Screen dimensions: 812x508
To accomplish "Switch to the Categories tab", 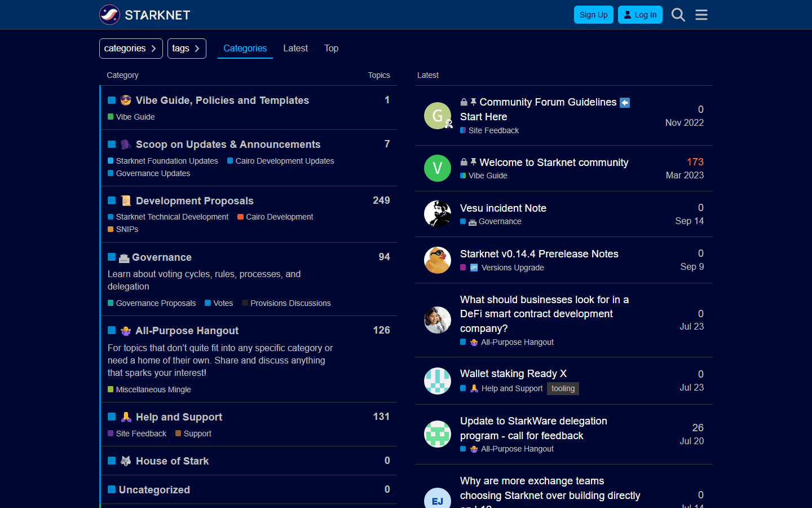I will tap(245, 49).
